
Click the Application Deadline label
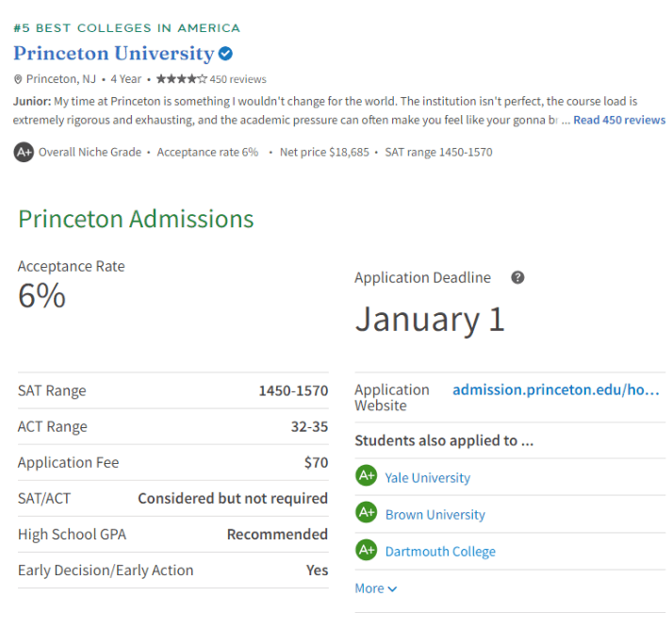coord(422,278)
